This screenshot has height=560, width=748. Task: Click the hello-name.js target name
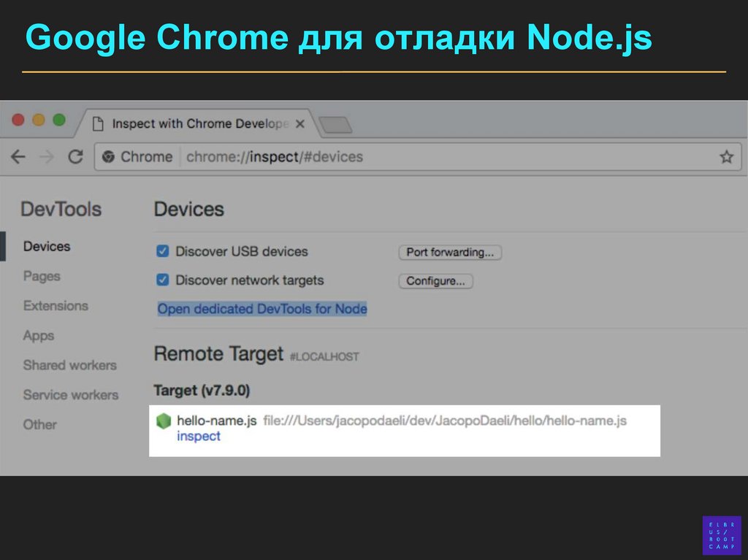[x=216, y=421]
